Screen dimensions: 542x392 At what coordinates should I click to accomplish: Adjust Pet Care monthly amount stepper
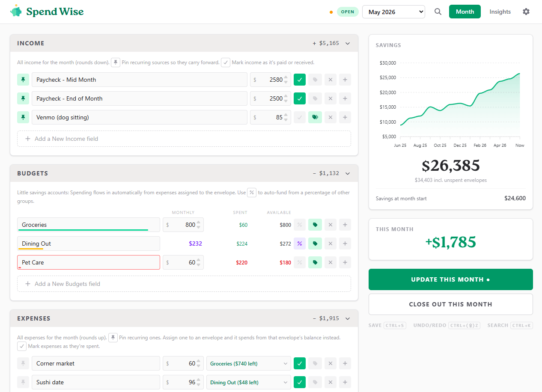point(199,262)
